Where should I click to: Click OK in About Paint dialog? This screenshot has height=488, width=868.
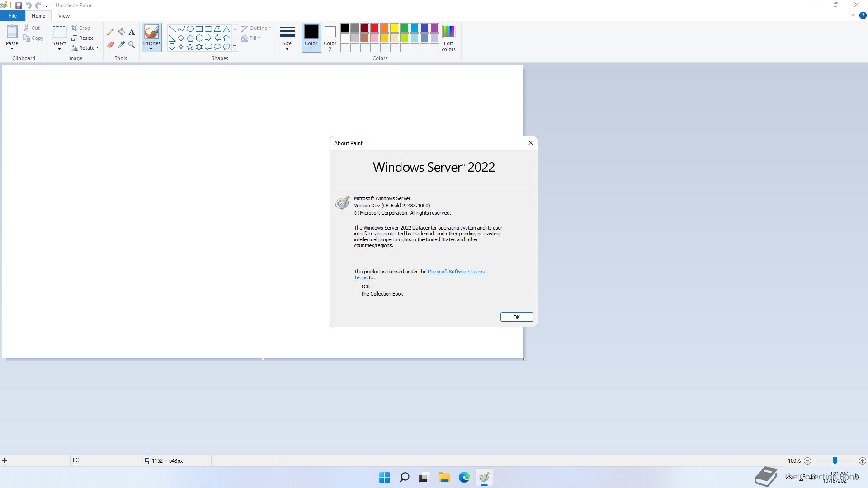(517, 317)
